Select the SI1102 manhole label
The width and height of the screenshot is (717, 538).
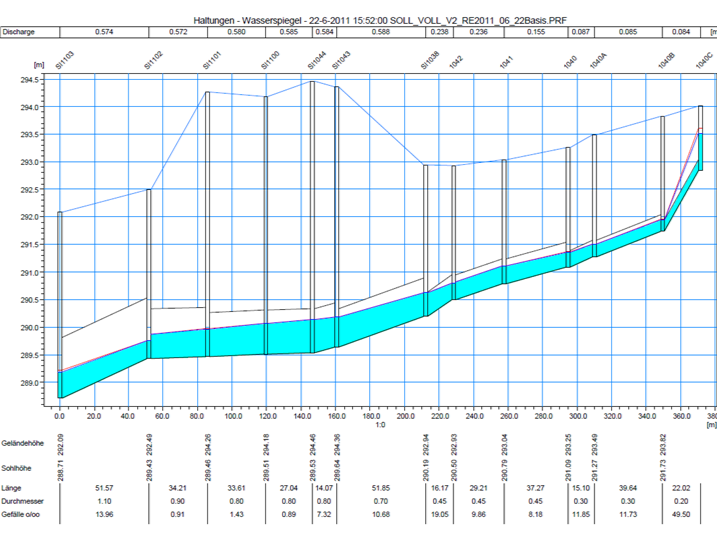click(x=154, y=59)
